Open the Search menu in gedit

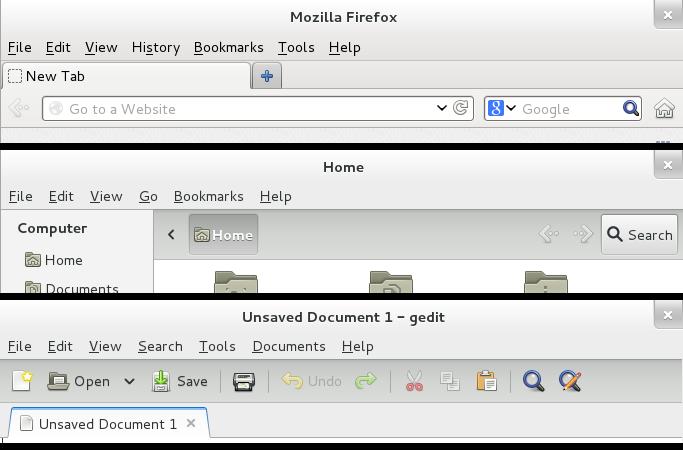pos(160,346)
